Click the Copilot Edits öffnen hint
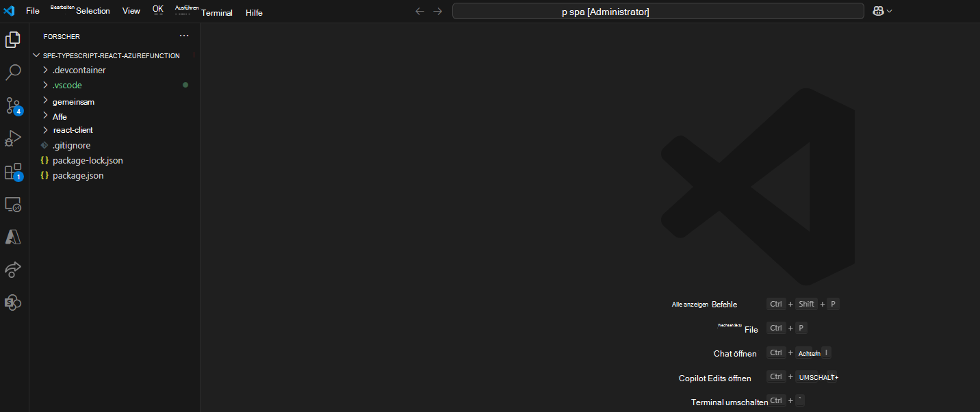This screenshot has width=980, height=412. 714,378
